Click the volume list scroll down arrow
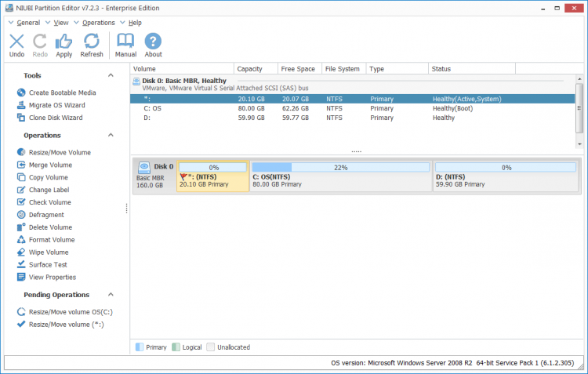This screenshot has width=588, height=374. pos(579,144)
